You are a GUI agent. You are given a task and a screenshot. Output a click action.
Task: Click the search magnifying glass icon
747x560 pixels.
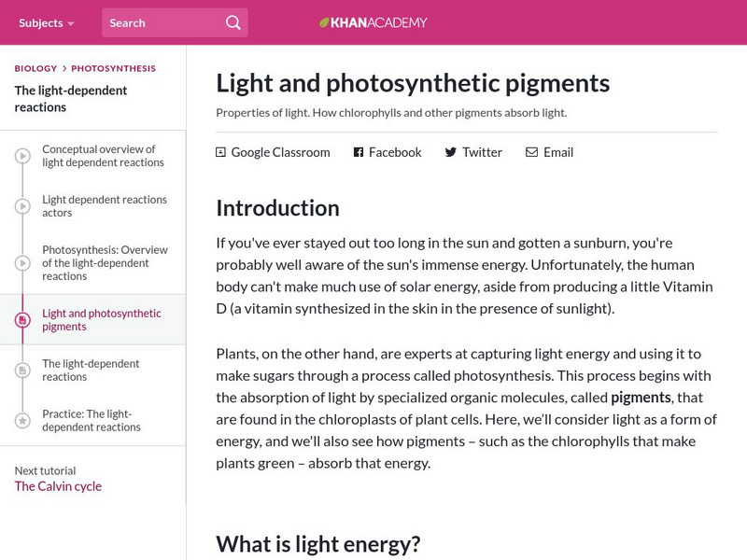tap(233, 22)
